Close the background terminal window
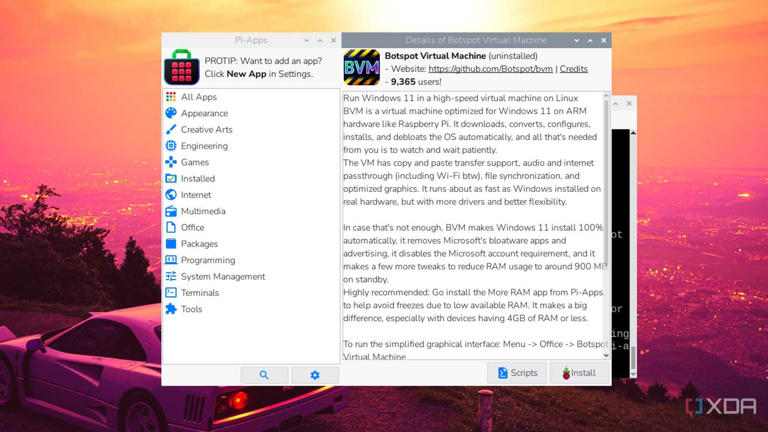This screenshot has height=432, width=768. [629, 103]
